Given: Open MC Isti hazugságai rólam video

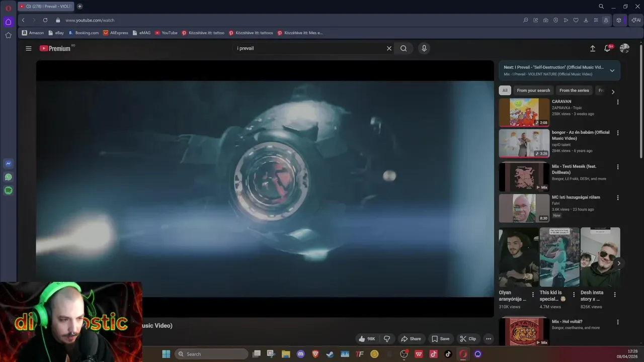Looking at the screenshot, I should coord(576,197).
